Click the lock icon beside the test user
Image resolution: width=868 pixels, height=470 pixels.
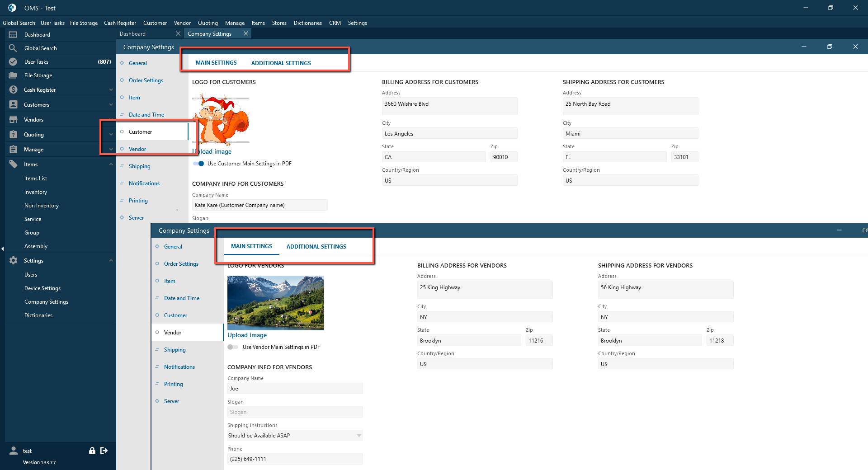coord(92,451)
